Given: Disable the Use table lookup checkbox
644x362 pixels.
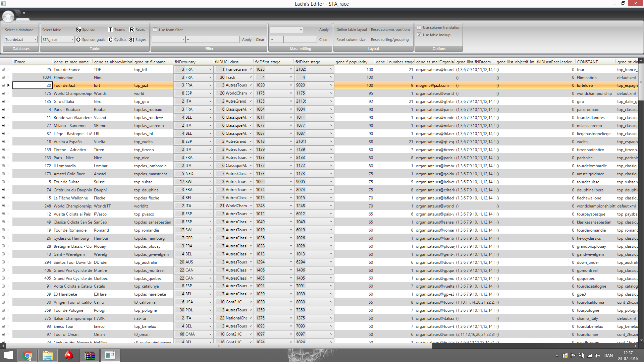Looking at the screenshot, I should click(419, 35).
